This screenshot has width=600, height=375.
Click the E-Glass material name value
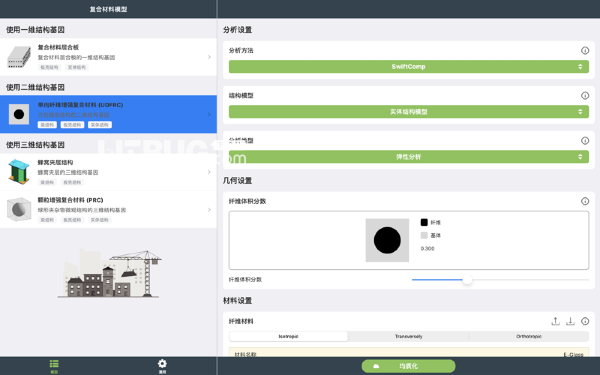[573, 355]
